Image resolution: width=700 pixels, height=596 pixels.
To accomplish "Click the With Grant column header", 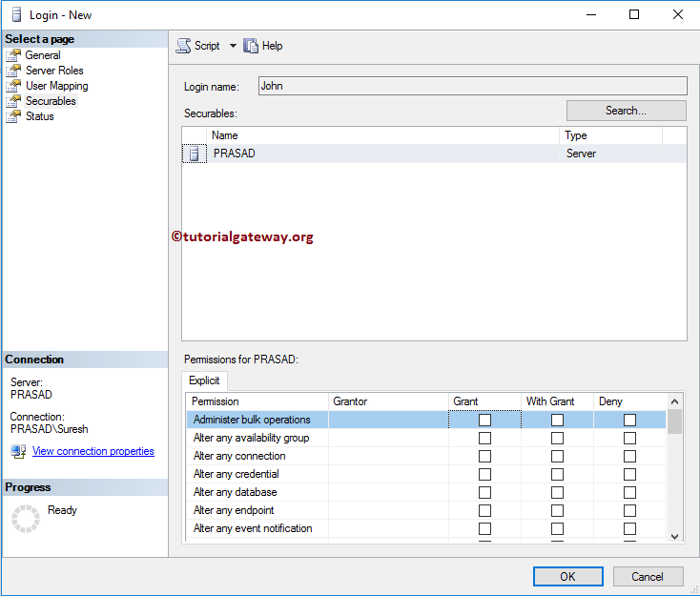I will click(557, 401).
